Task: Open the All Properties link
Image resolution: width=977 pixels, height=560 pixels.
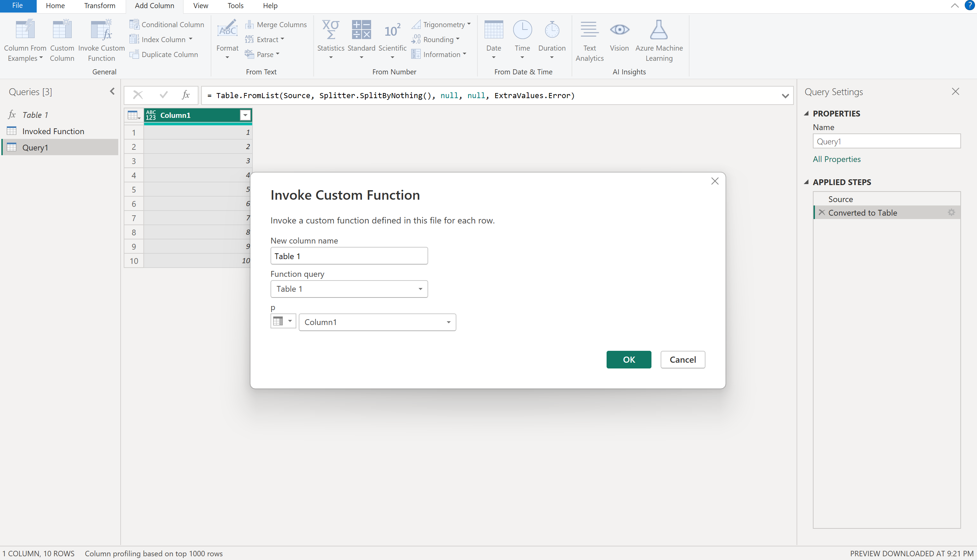Action: (x=837, y=159)
